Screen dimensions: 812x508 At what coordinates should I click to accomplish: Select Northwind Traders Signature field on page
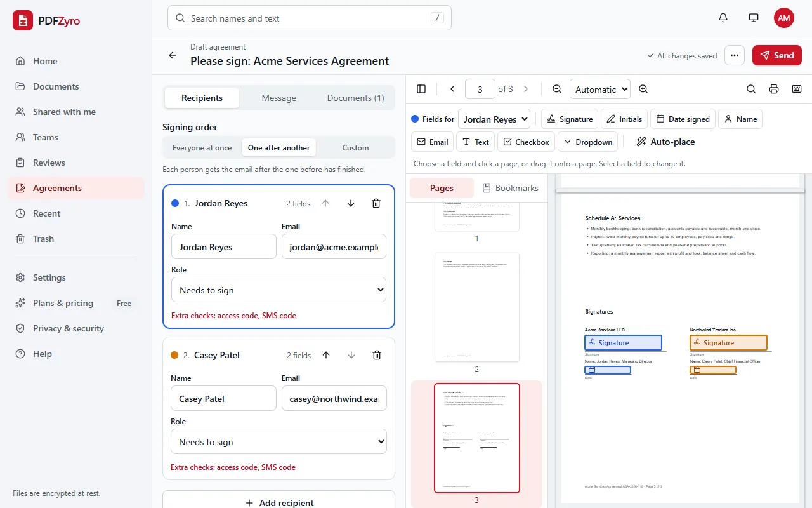(x=728, y=342)
